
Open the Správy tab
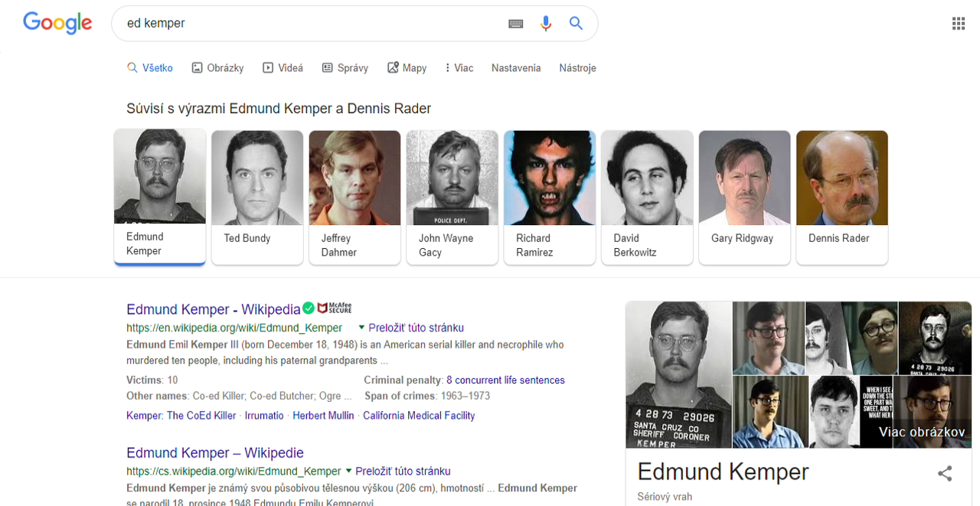tap(345, 67)
